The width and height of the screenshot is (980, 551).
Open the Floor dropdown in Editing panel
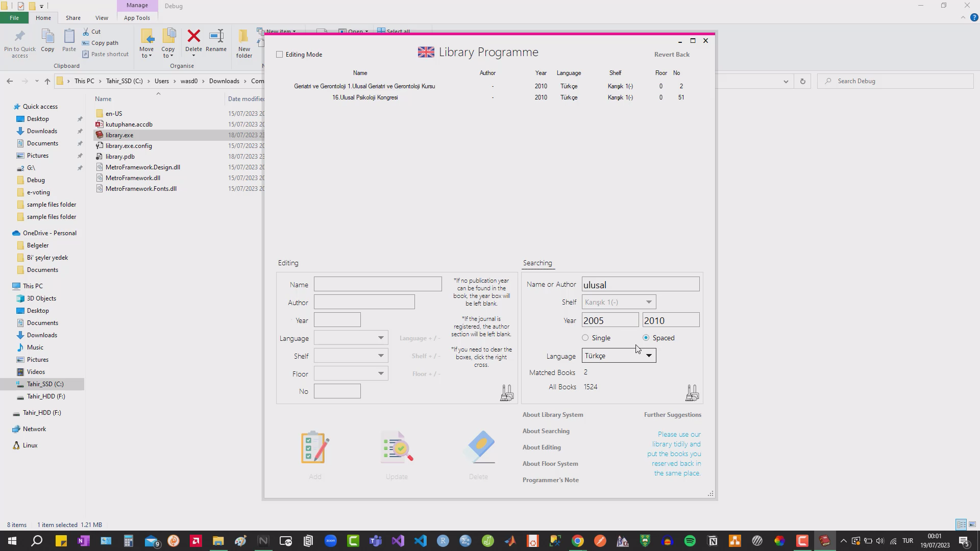click(x=351, y=373)
